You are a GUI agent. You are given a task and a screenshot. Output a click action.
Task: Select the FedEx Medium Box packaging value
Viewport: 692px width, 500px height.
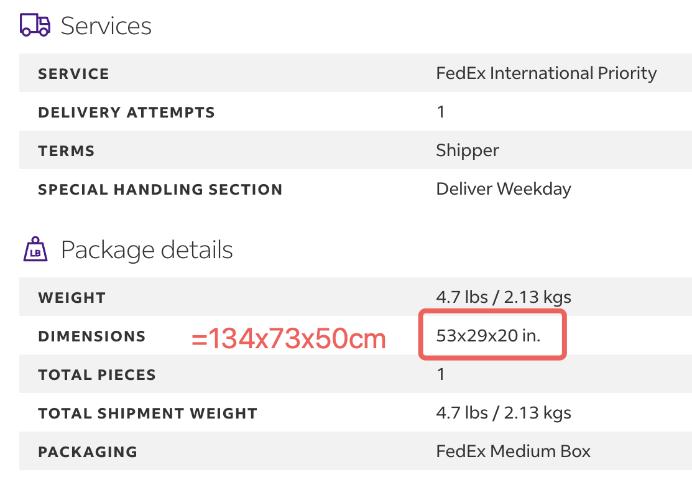[513, 451]
